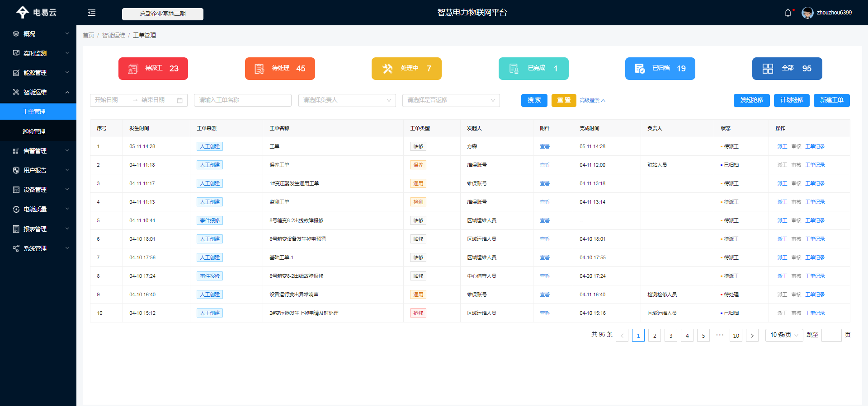Viewport: 868px width, 406px height.
Task: Open the 请选择负责人 dropdown
Action: 347,100
